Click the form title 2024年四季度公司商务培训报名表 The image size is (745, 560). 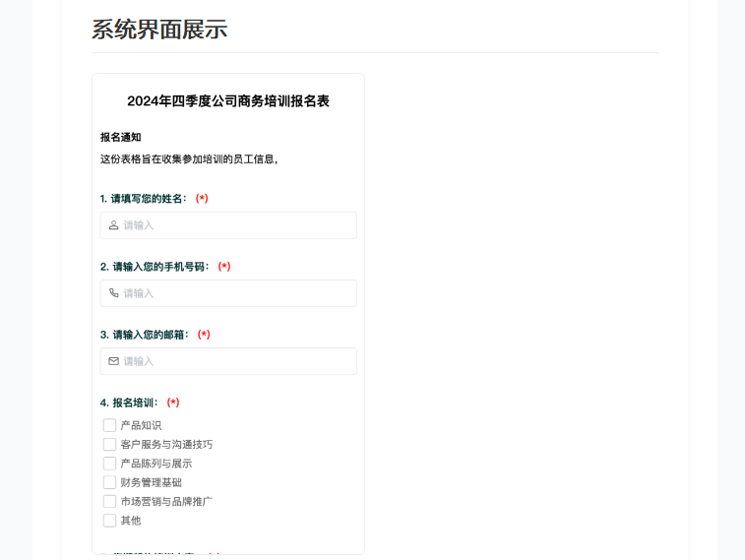coord(228,100)
